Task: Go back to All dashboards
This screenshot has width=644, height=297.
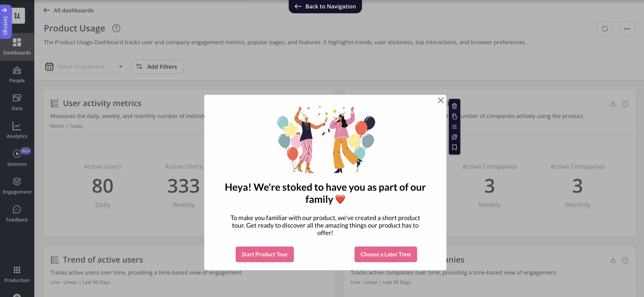Action: click(68, 10)
